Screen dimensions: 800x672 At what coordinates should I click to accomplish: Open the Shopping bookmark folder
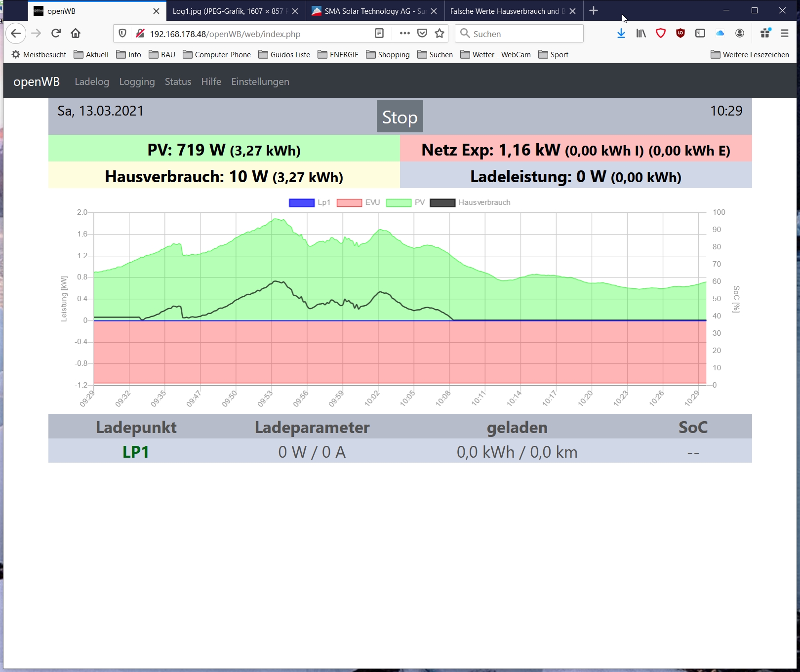click(x=388, y=55)
